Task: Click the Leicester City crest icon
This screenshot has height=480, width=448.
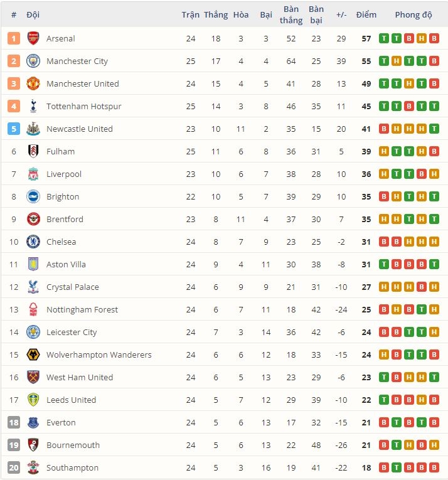Action: (33, 332)
